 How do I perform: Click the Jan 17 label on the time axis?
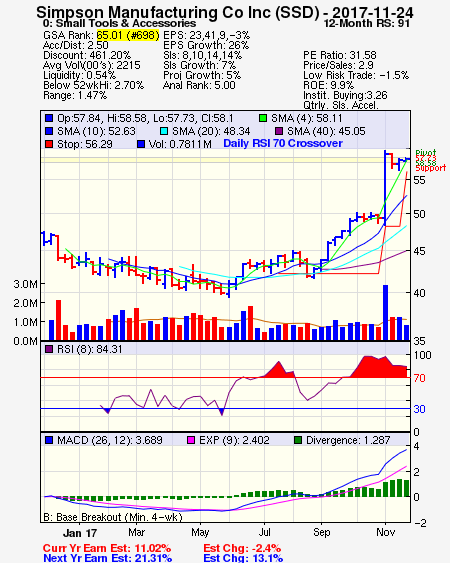pos(80,533)
